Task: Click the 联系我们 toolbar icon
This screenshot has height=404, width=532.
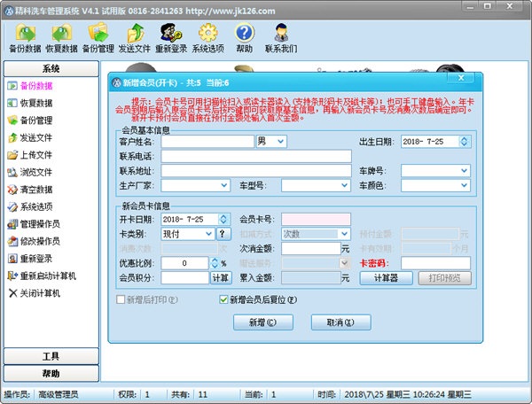Action: click(281, 38)
